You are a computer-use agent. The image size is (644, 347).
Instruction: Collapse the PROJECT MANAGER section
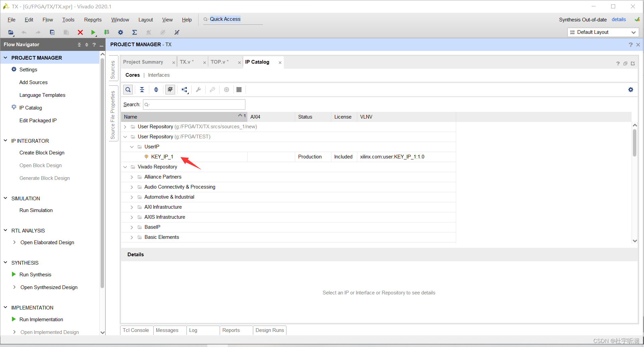5,58
